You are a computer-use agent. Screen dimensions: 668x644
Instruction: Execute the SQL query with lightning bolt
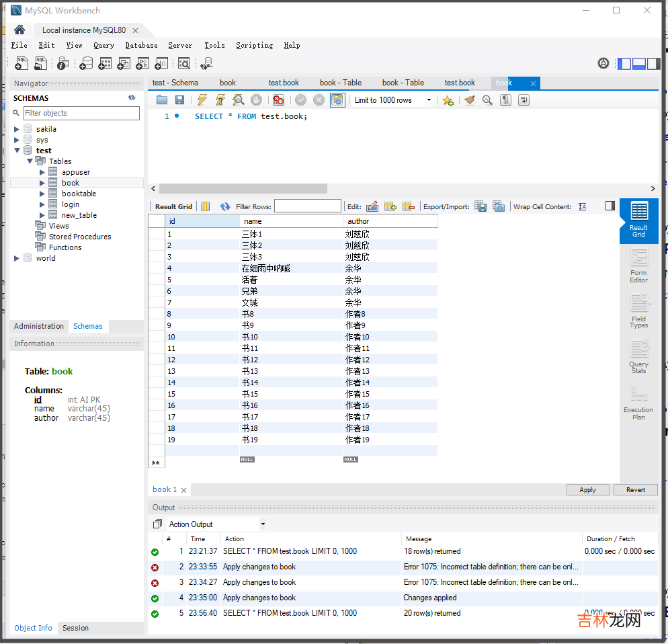(202, 100)
